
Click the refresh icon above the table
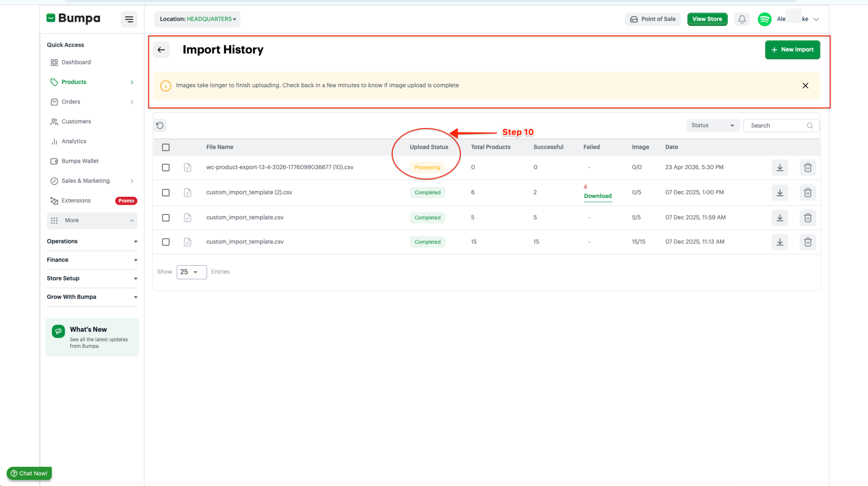160,126
